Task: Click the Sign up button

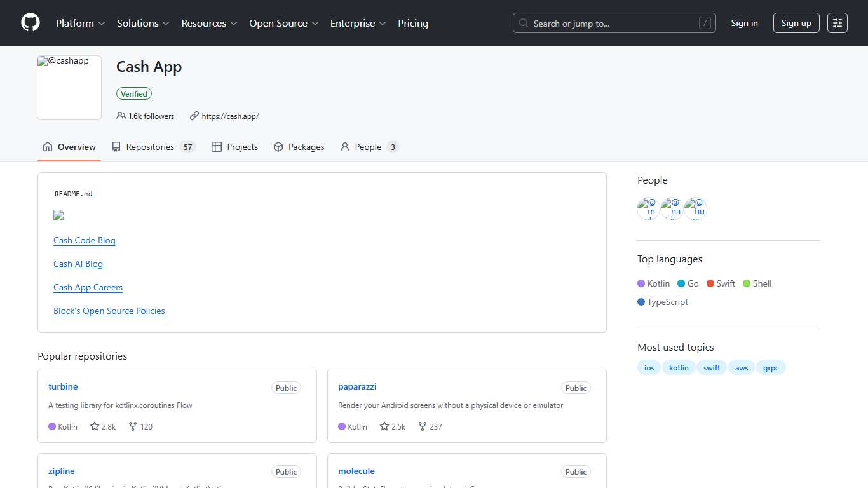Action: click(x=796, y=23)
